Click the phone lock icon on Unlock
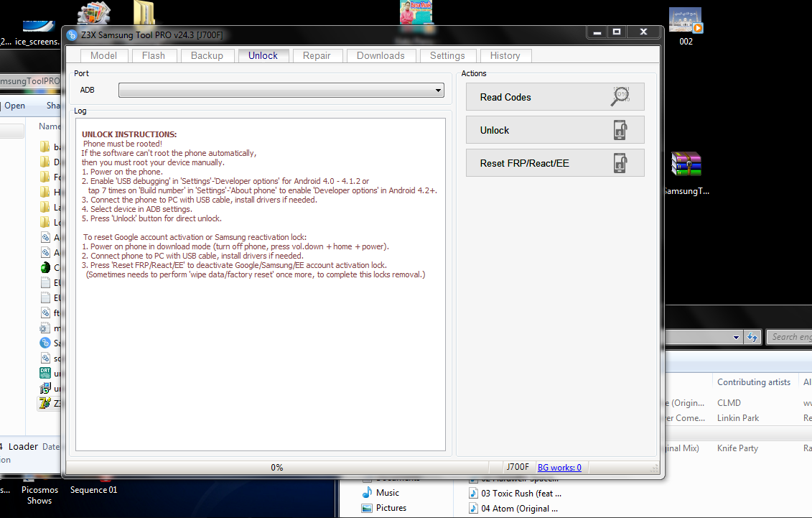The image size is (812, 518). pos(620,130)
